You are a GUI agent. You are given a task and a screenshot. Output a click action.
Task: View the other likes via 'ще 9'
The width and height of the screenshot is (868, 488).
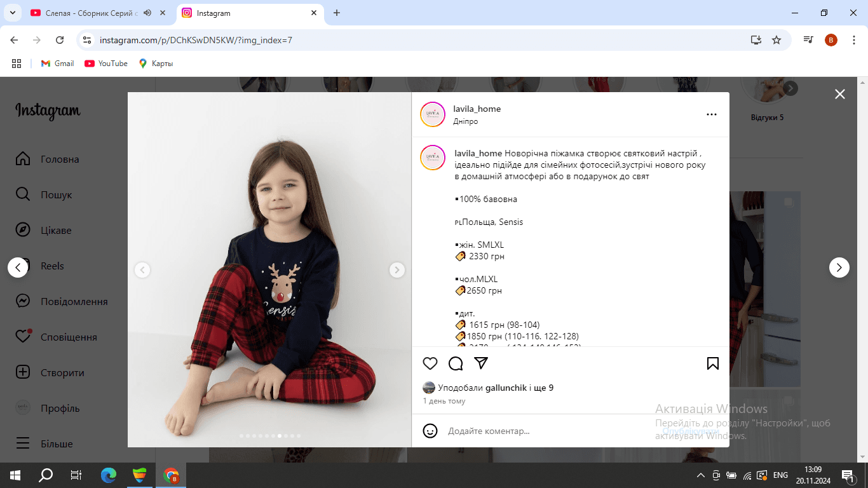tap(544, 388)
